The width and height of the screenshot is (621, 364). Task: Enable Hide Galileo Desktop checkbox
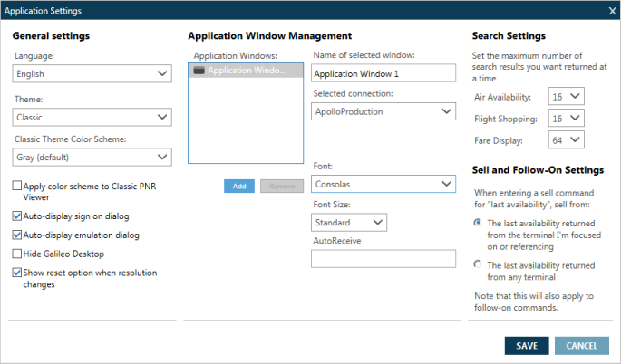18,254
